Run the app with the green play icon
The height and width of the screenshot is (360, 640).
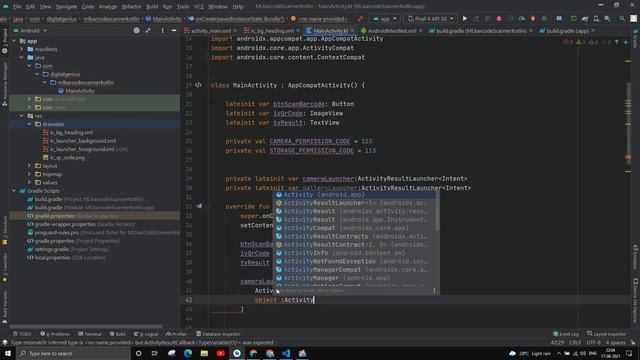[464, 18]
